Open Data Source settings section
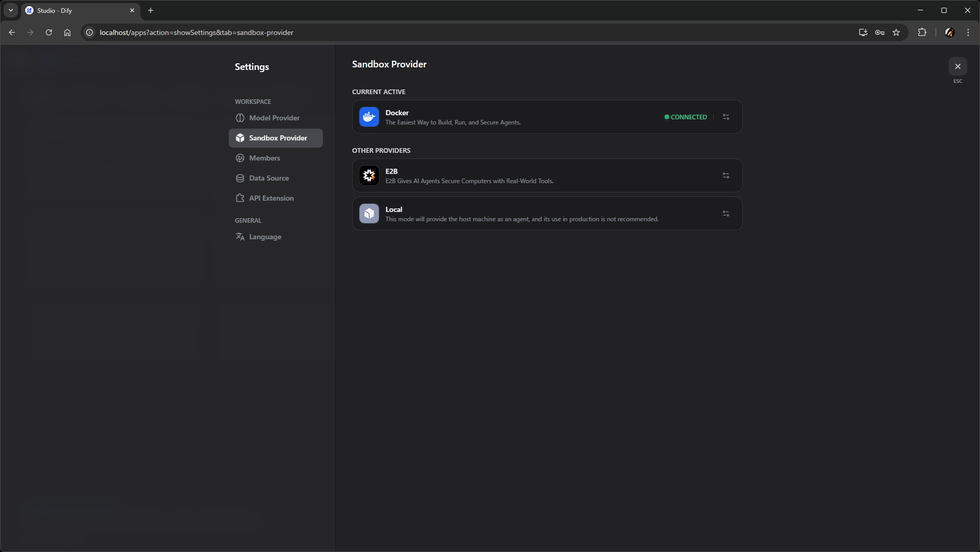Screen dimensions: 980x552 point(268,178)
